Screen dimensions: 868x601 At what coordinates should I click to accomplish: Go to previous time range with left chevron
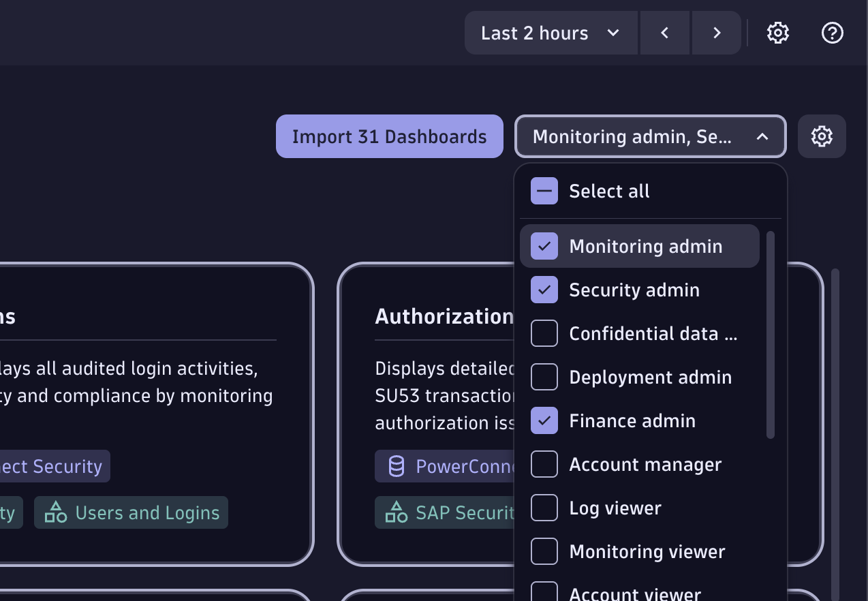[664, 32]
